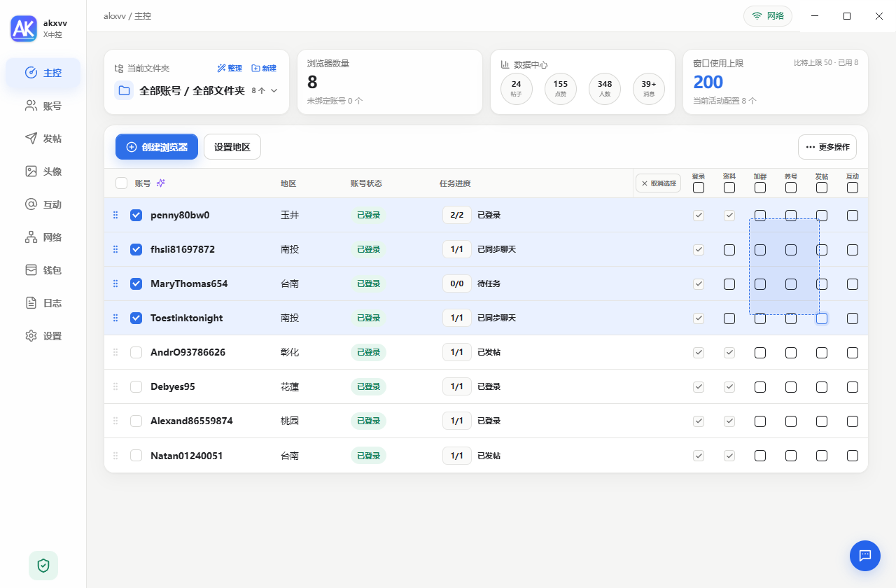Screen dimensions: 896x588
Task: Click the 消息 count circle showing 39+
Action: [x=649, y=89]
